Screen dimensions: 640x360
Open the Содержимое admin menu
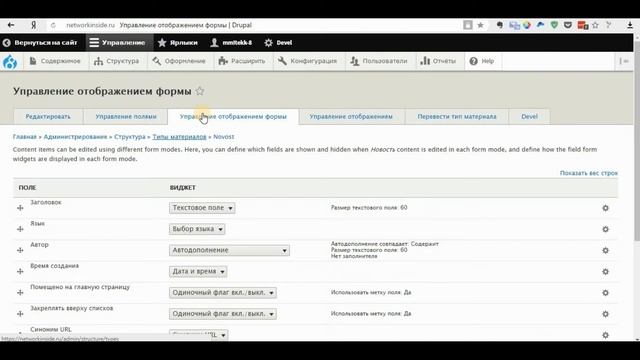(x=55, y=61)
